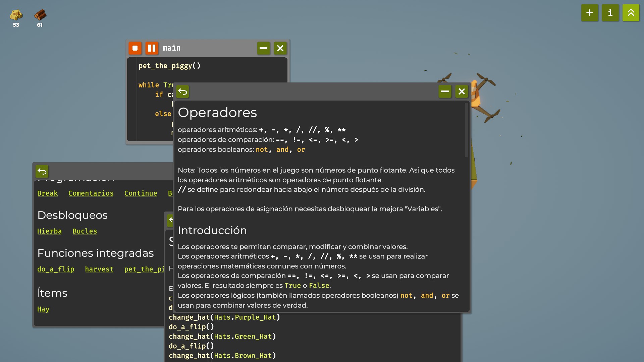644x362 pixels.
Task: Click the Operadores window scrollbar
Action: coord(466,131)
